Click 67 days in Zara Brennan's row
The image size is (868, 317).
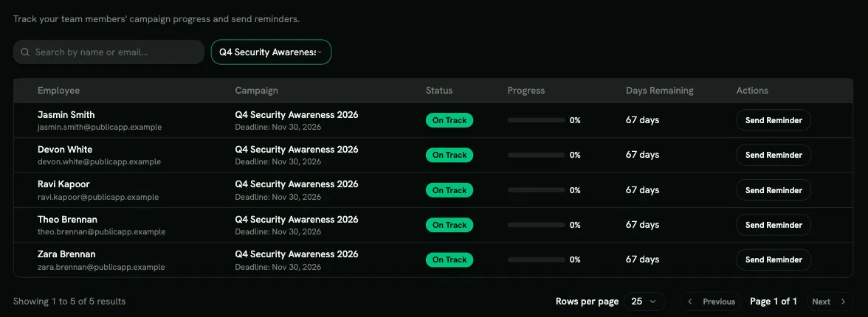pos(643,259)
